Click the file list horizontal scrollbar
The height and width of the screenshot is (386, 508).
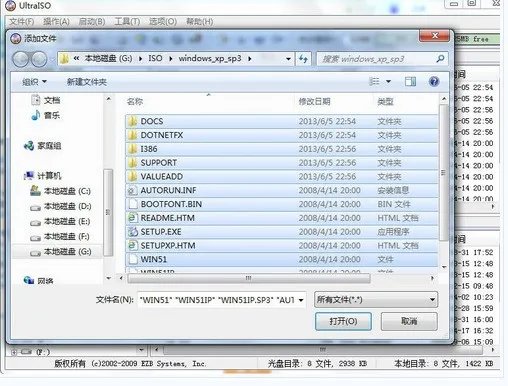tap(249, 278)
